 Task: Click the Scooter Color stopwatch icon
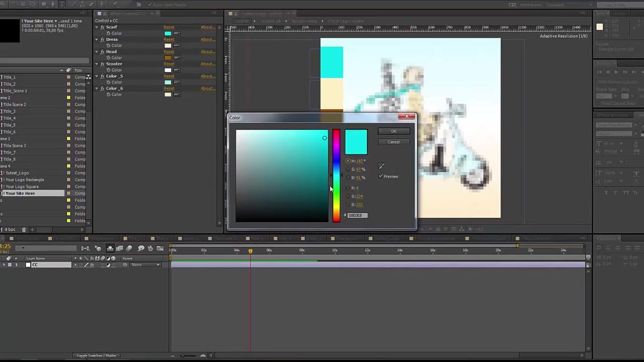[x=108, y=70]
